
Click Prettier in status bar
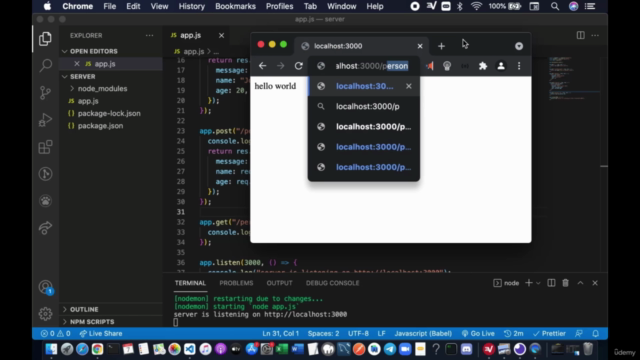tap(549, 333)
